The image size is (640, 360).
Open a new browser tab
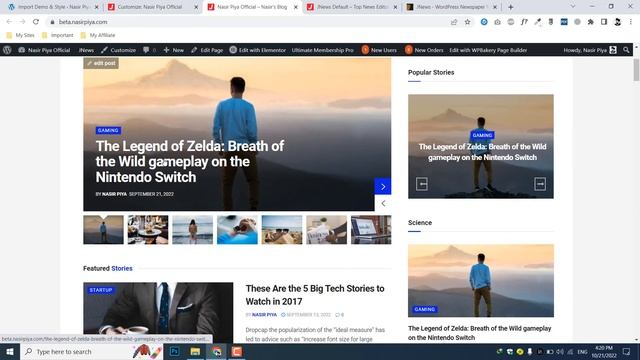tap(511, 7)
